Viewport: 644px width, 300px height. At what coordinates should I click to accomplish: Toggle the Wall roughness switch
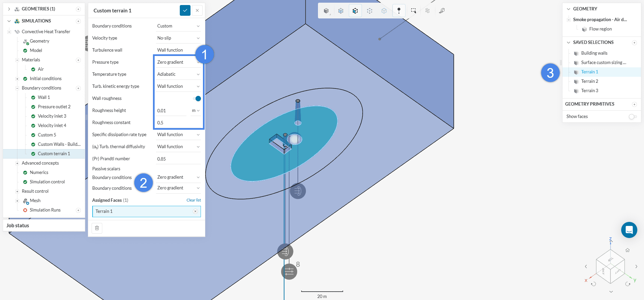tap(197, 99)
